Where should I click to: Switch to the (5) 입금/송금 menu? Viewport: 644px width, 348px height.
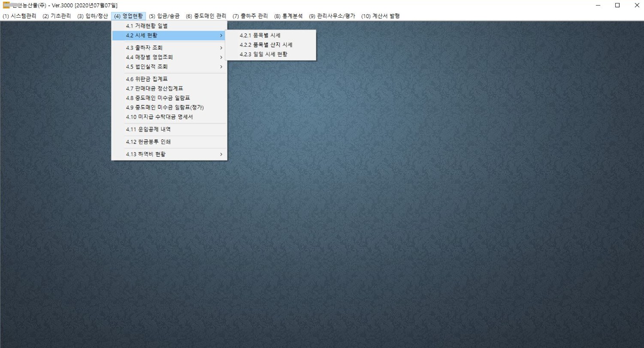(x=164, y=16)
